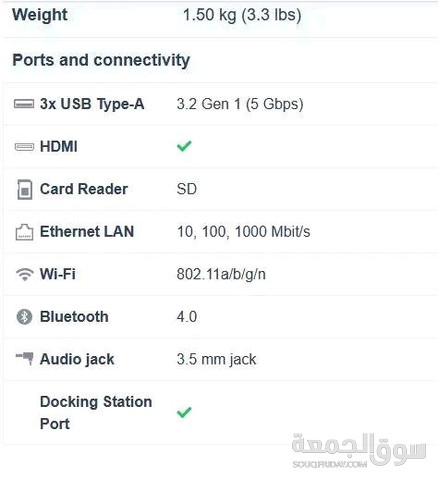Select the 3.2 Gen 1 (5 Gbps) text
The width and height of the screenshot is (439, 480).
tap(240, 104)
